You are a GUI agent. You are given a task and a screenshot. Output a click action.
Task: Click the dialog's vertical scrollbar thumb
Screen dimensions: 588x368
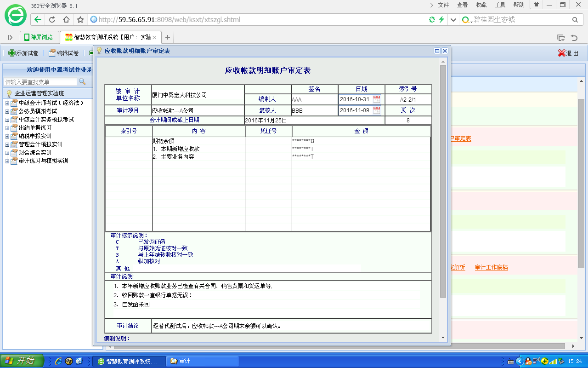pyautogui.click(x=443, y=181)
